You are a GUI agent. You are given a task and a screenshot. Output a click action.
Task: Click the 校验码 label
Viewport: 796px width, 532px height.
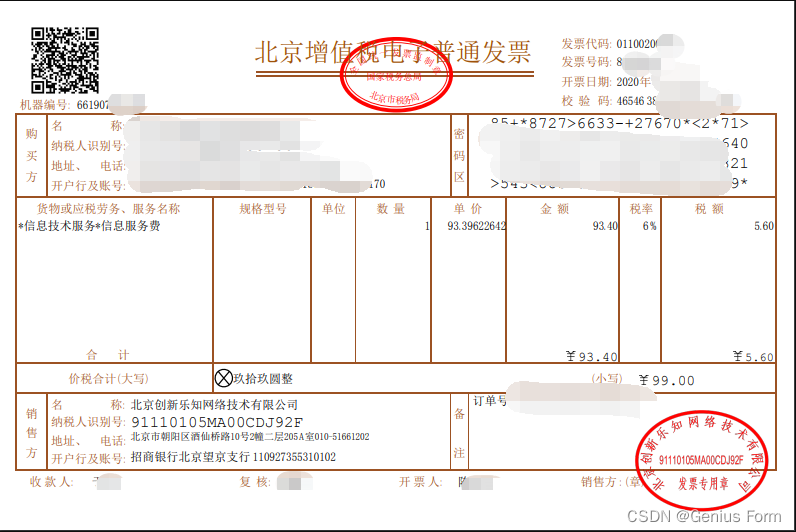coord(586,101)
